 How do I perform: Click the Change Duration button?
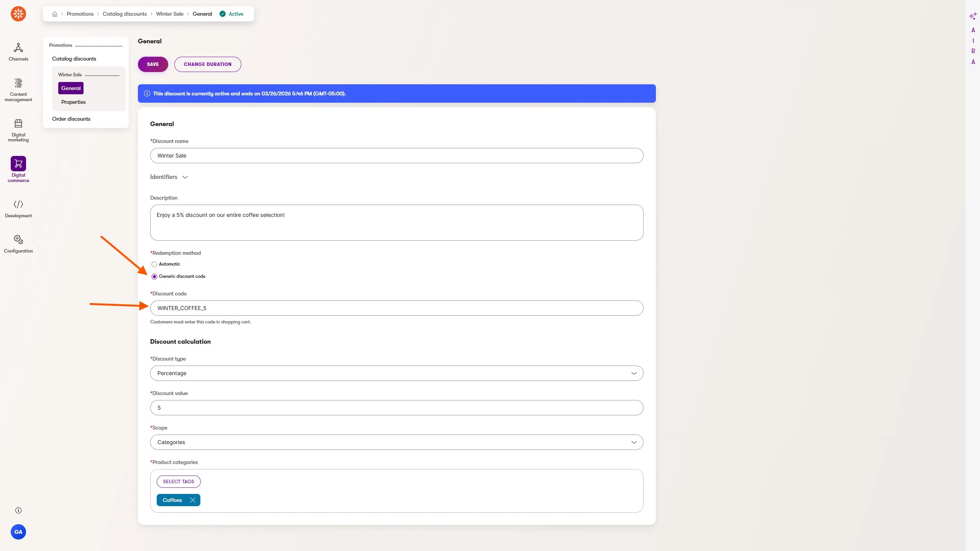[x=208, y=64]
